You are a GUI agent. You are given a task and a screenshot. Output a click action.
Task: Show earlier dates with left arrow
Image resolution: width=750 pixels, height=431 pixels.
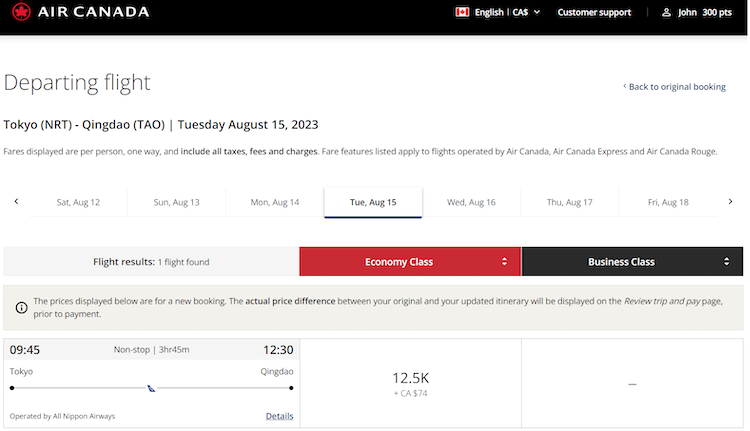[16, 201]
